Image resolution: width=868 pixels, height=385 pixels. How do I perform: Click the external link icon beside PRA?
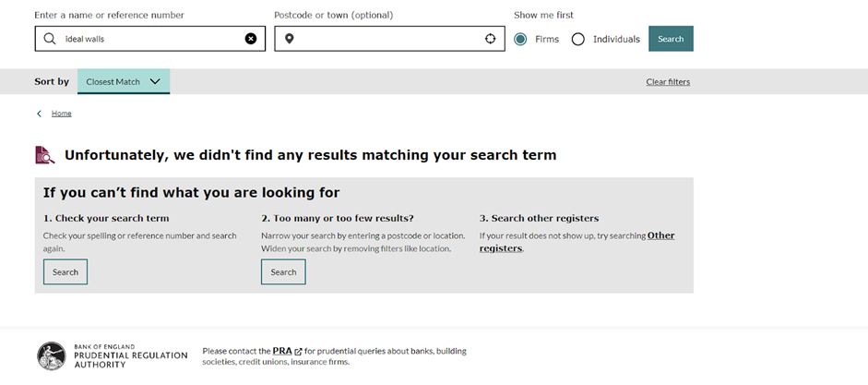[298, 351]
